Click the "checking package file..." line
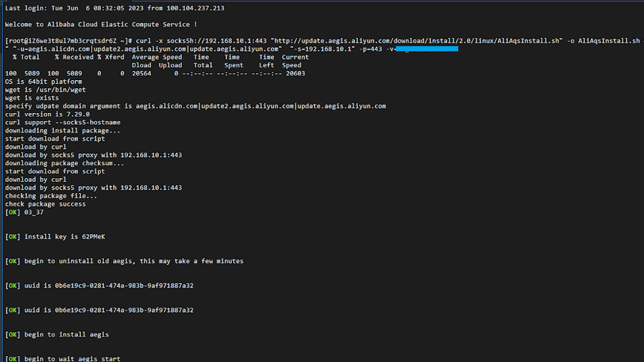This screenshot has height=362, width=644. 51,195
